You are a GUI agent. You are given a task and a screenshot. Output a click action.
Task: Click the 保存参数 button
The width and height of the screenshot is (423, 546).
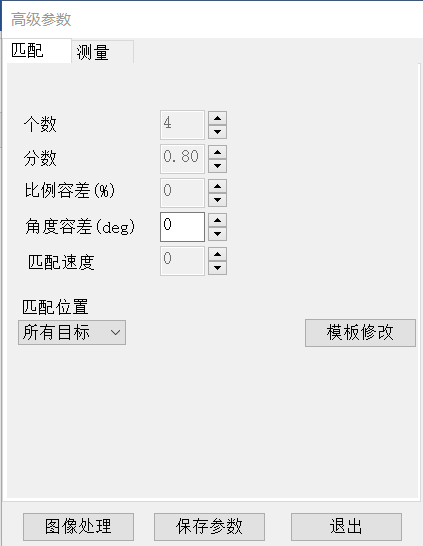pos(209,526)
